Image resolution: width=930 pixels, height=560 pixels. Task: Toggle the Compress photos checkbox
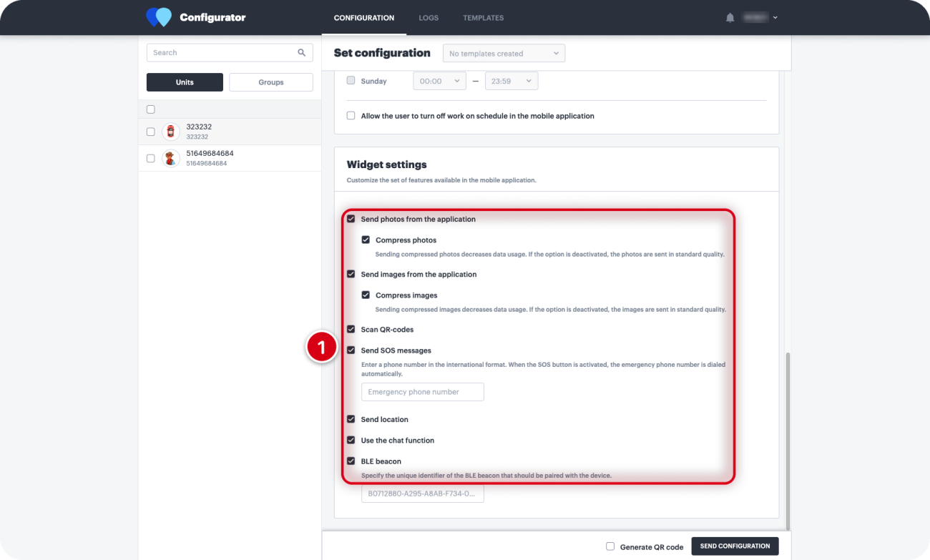click(x=366, y=240)
